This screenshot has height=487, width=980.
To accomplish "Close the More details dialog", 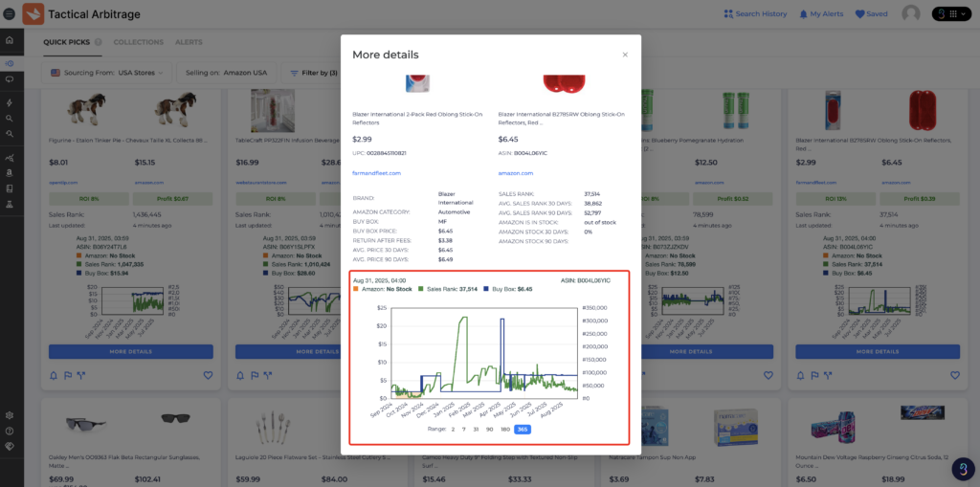I will 625,55.
